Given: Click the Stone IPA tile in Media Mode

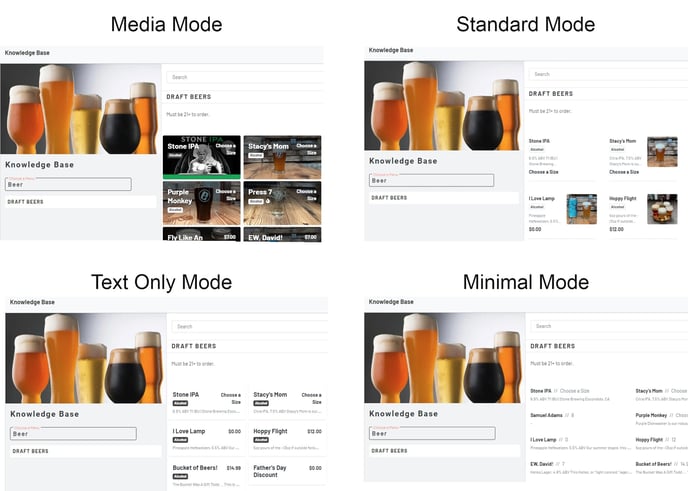Looking at the screenshot, I should (201, 157).
